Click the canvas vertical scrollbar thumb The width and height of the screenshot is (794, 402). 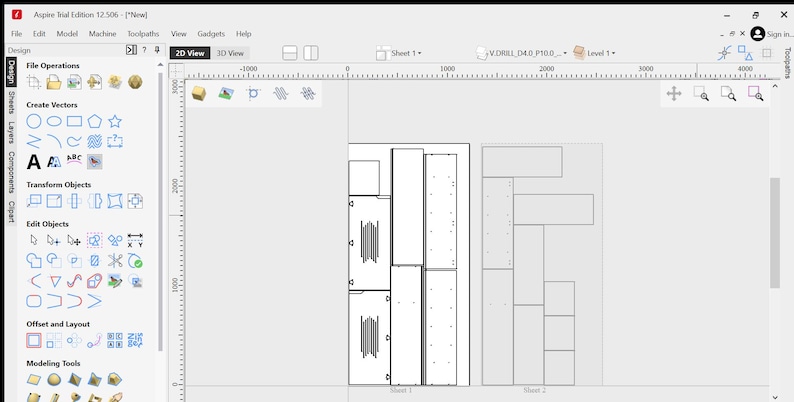pos(775,233)
